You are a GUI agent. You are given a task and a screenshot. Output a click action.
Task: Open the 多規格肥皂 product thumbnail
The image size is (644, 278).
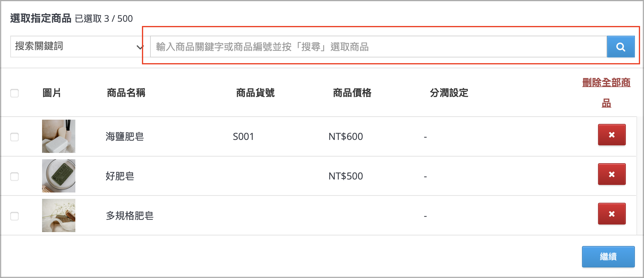pos(59,215)
